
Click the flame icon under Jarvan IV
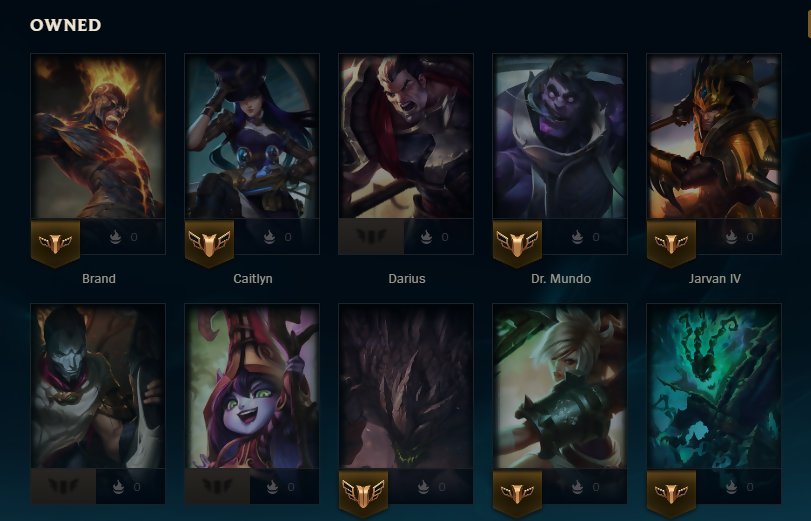[x=731, y=237]
